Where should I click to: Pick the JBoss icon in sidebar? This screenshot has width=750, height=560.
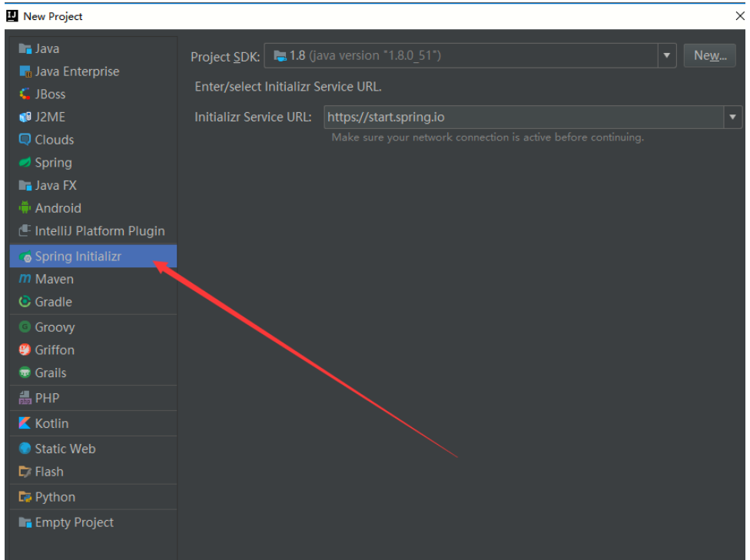click(x=25, y=94)
